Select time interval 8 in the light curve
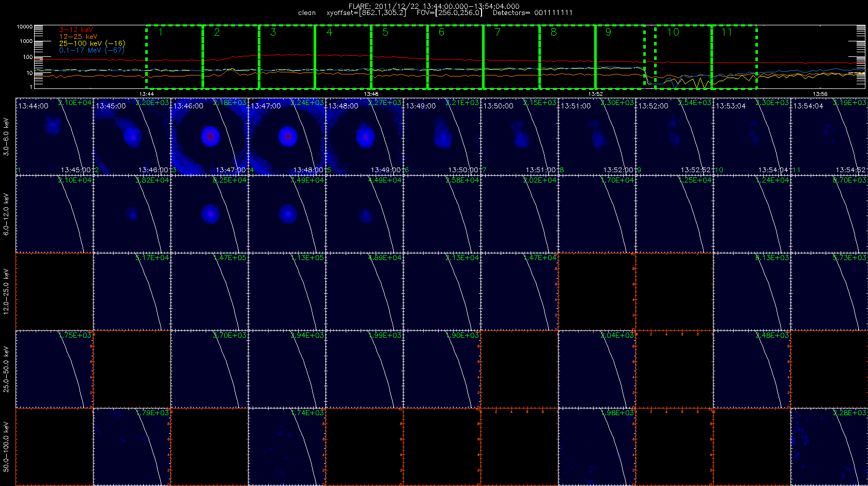Image resolution: width=868 pixels, height=486 pixels. pyautogui.click(x=568, y=56)
